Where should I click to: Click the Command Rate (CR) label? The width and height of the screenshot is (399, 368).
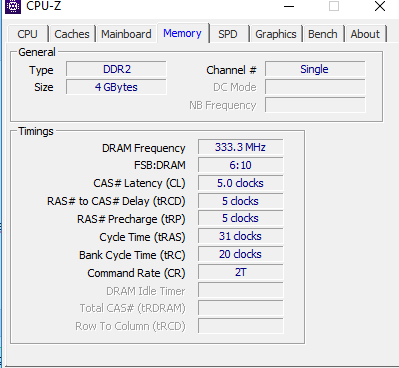coord(136,273)
